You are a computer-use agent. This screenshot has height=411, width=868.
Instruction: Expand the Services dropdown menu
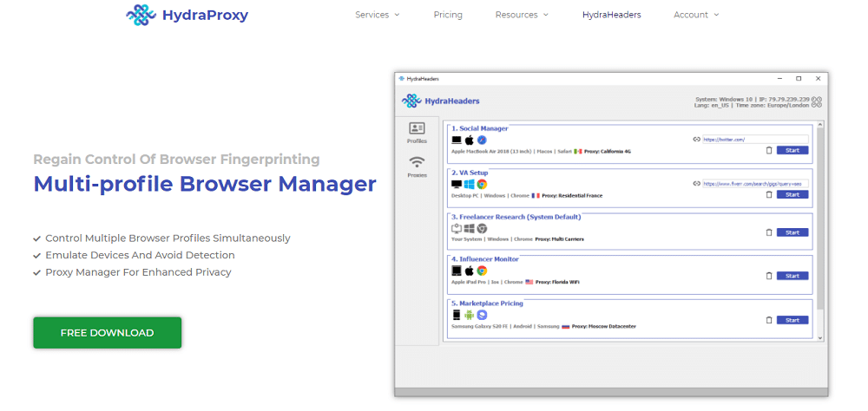(x=377, y=15)
